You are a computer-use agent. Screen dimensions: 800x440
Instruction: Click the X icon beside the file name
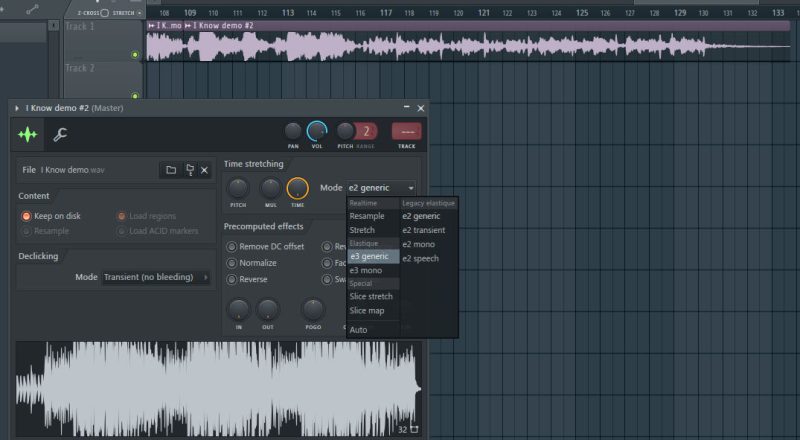(x=204, y=170)
